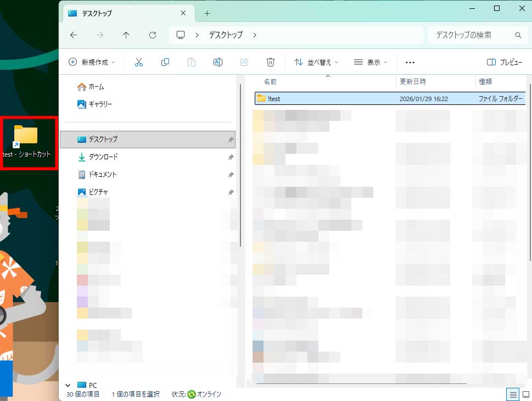Navigate back with the left arrow
This screenshot has height=401, width=532.
point(74,35)
